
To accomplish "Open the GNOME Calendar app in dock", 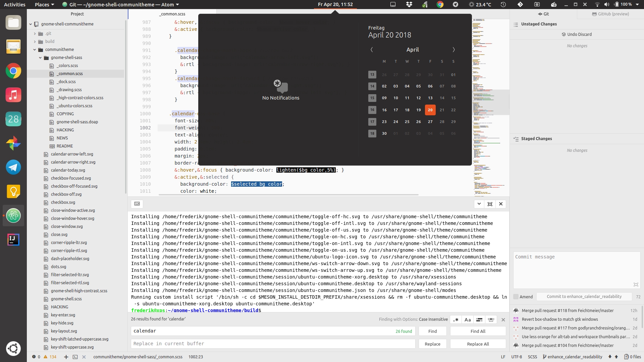I will (13, 119).
